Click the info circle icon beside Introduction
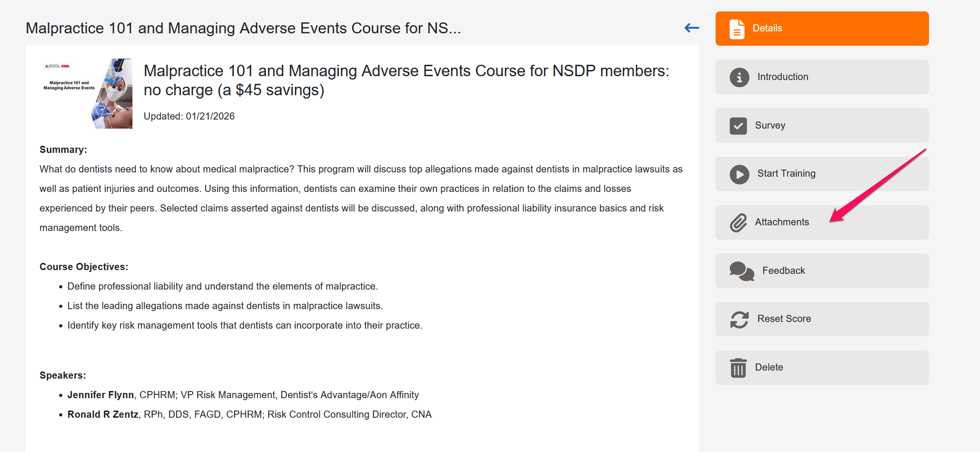Viewport: 980px width, 452px height. point(739,77)
